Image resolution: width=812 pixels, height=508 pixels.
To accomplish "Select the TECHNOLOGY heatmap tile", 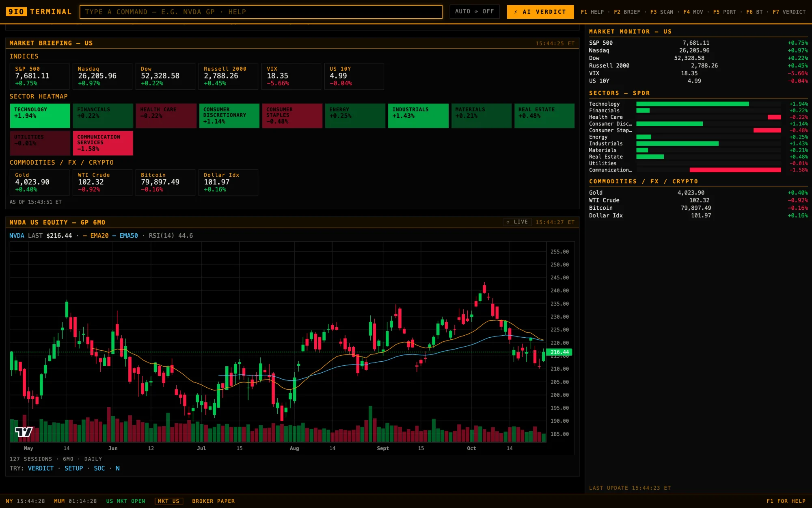I will (x=40, y=116).
